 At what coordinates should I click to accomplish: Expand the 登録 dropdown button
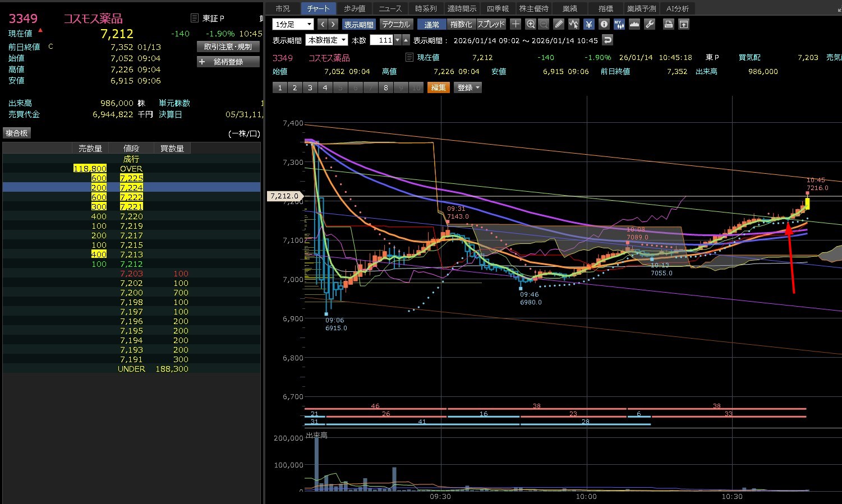[468, 87]
